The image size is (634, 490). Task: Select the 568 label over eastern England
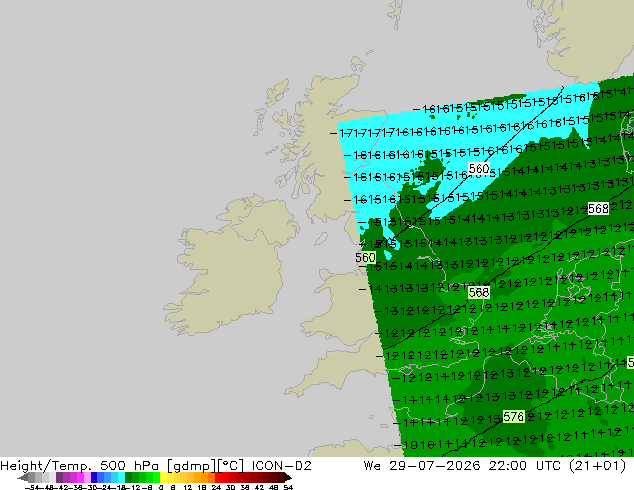(x=479, y=292)
